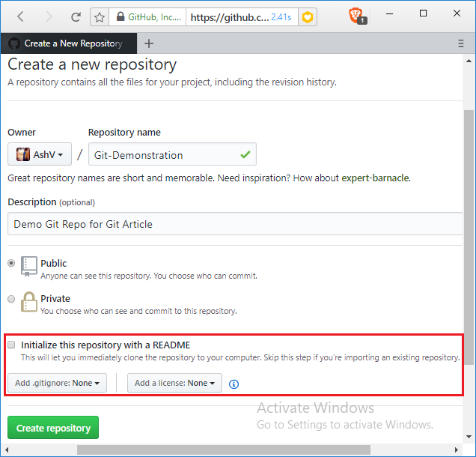Click the Repository name input field
The image size is (476, 457).
172,154
